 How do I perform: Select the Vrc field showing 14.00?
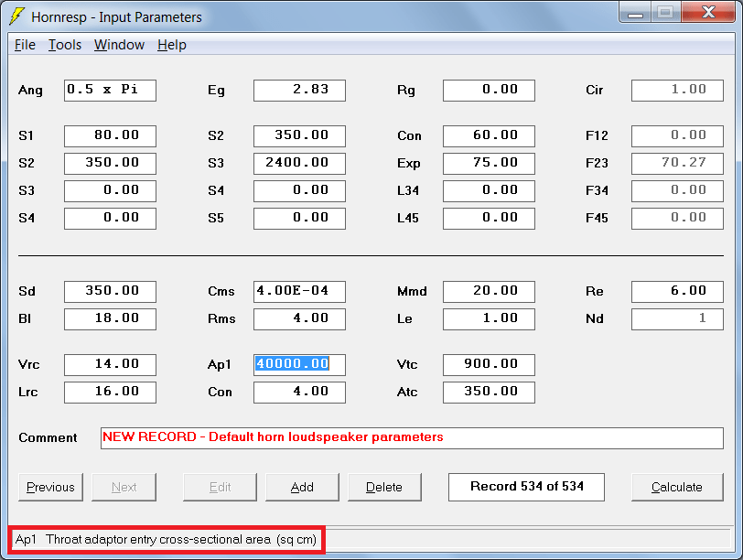tap(111, 365)
